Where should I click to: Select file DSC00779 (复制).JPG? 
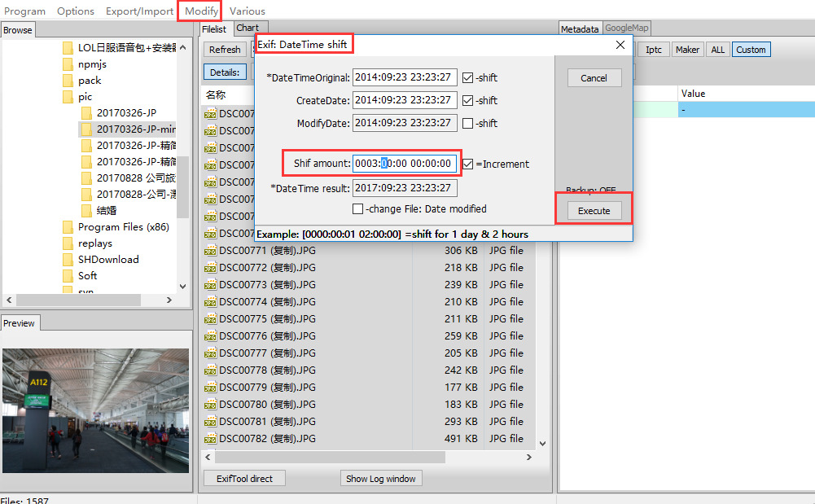click(267, 388)
